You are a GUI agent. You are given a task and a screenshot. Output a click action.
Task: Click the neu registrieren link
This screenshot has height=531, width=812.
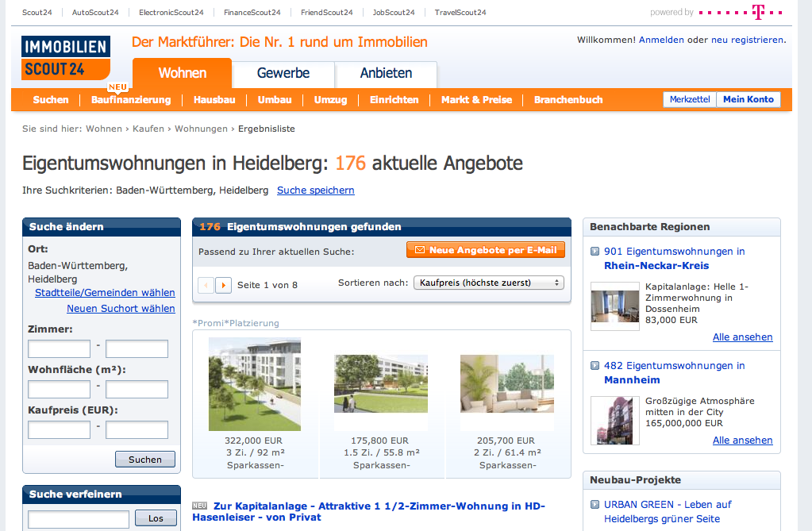tap(747, 40)
